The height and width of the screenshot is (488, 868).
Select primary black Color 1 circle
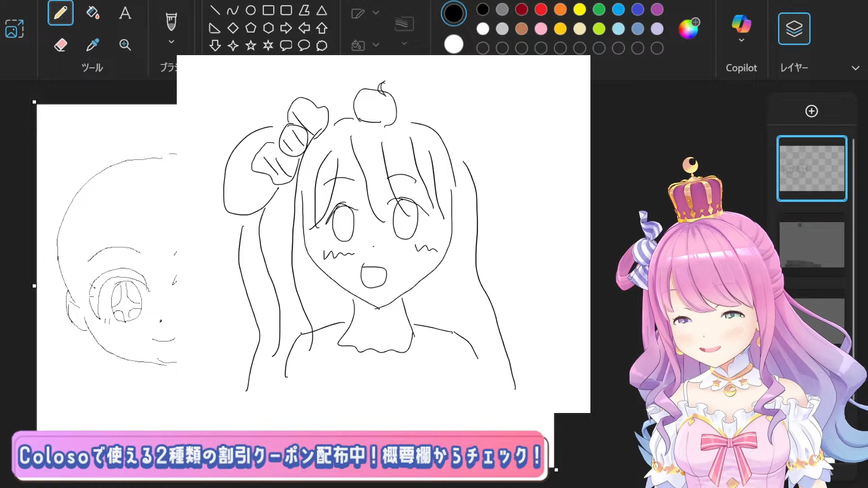coord(453,14)
